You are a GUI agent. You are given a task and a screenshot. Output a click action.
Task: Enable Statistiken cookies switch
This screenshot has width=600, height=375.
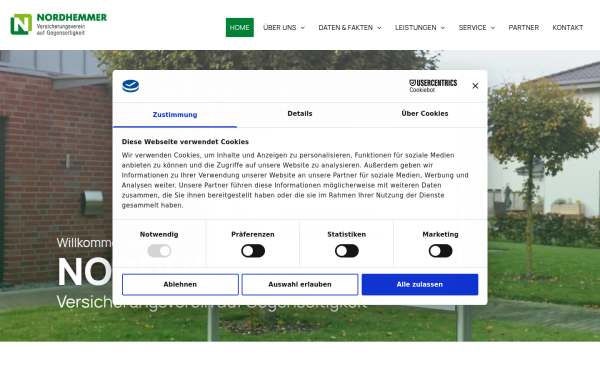(347, 251)
